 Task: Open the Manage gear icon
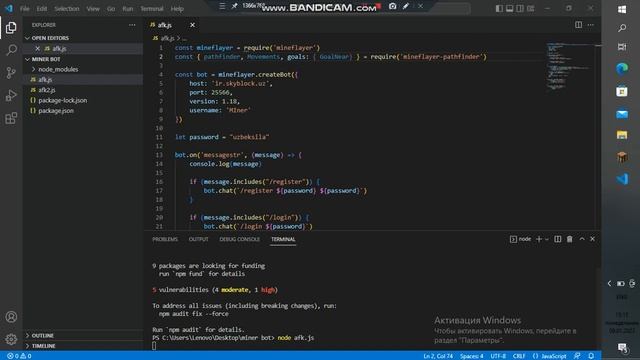coord(11,339)
